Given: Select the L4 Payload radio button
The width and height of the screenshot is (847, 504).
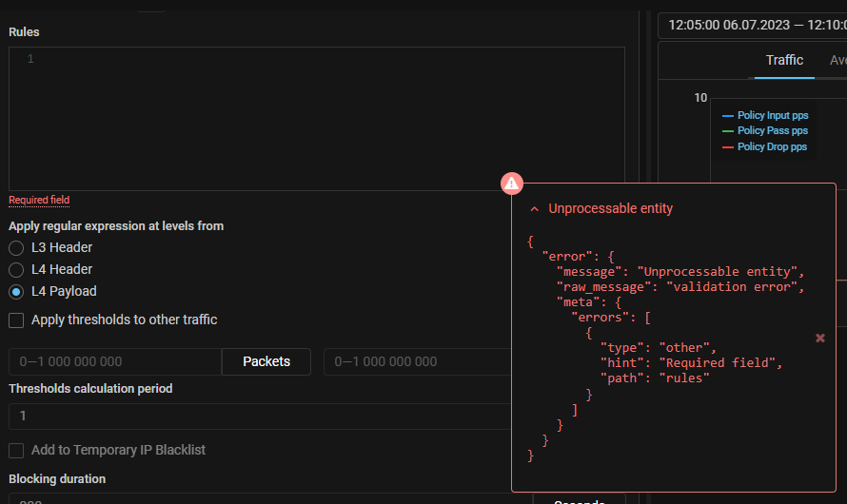Looking at the screenshot, I should [x=16, y=292].
